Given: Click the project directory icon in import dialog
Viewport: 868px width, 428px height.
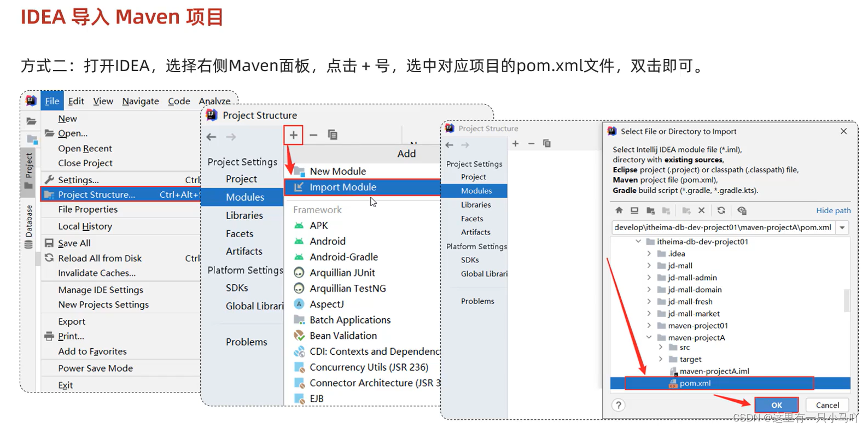Looking at the screenshot, I should pos(650,210).
